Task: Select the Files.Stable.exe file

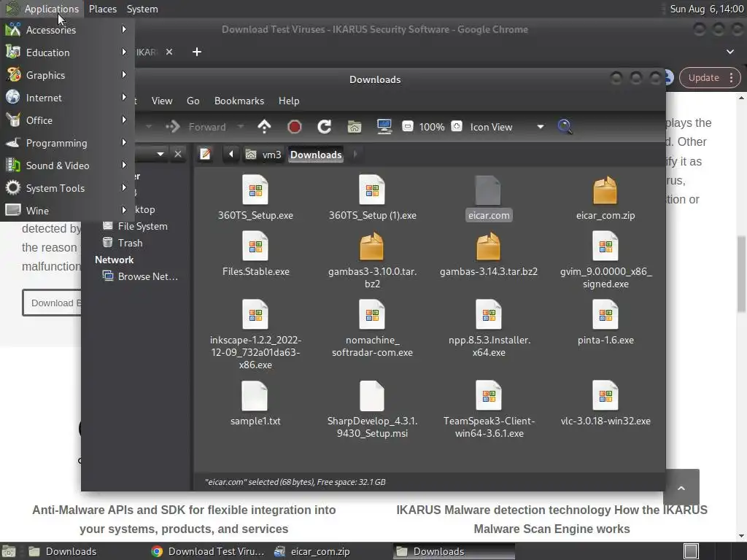Action: tap(255, 254)
